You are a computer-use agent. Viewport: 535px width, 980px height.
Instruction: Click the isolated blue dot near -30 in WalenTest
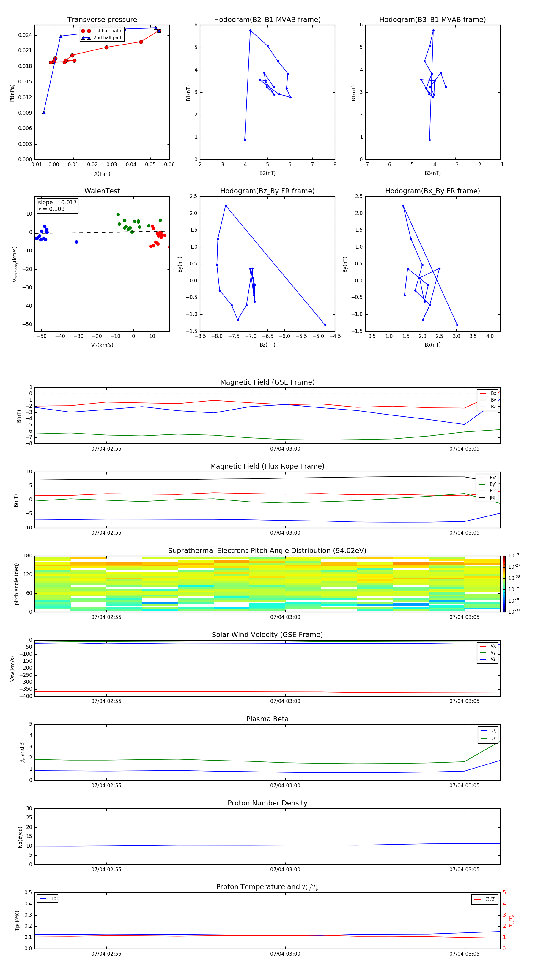(77, 242)
